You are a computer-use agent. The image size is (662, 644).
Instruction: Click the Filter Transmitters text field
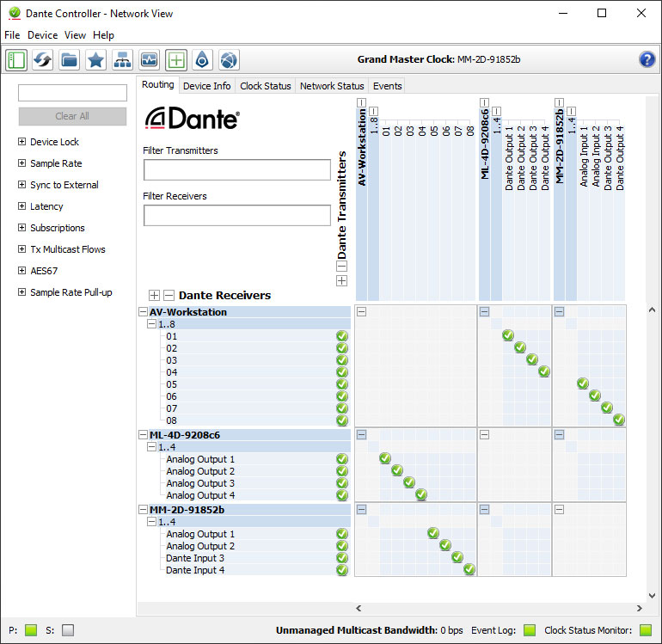pos(236,169)
